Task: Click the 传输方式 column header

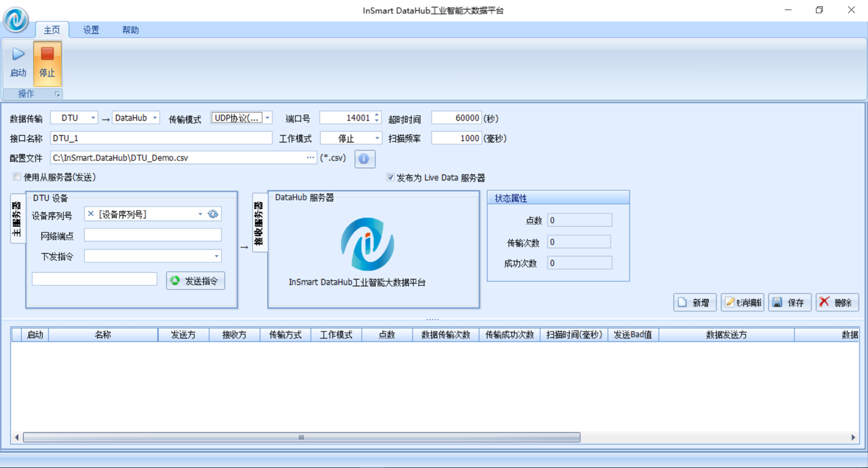Action: [285, 335]
